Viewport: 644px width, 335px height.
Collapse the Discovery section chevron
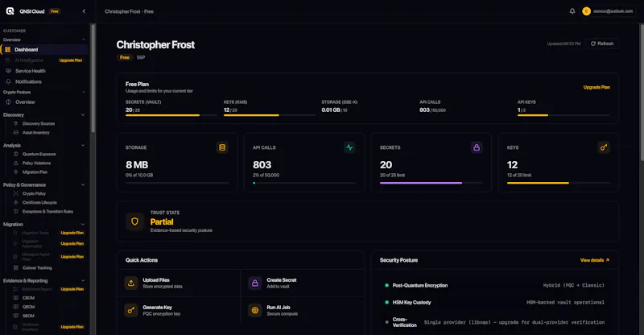tap(84, 114)
